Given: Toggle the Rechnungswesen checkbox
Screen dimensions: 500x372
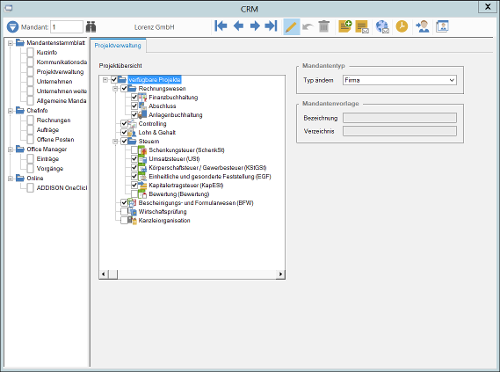Looking at the screenshot, I should point(124,88).
